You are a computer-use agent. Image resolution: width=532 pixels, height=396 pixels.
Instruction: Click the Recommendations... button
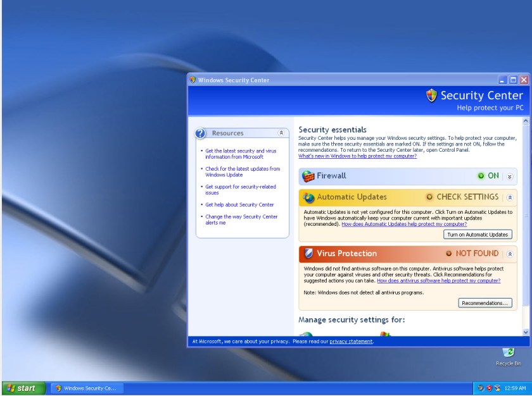485,303
